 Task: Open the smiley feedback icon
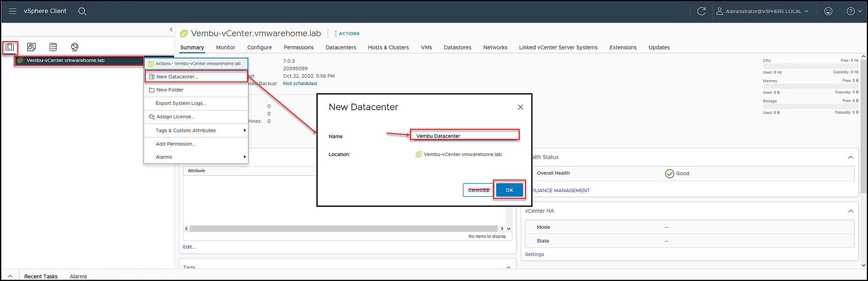point(829,11)
